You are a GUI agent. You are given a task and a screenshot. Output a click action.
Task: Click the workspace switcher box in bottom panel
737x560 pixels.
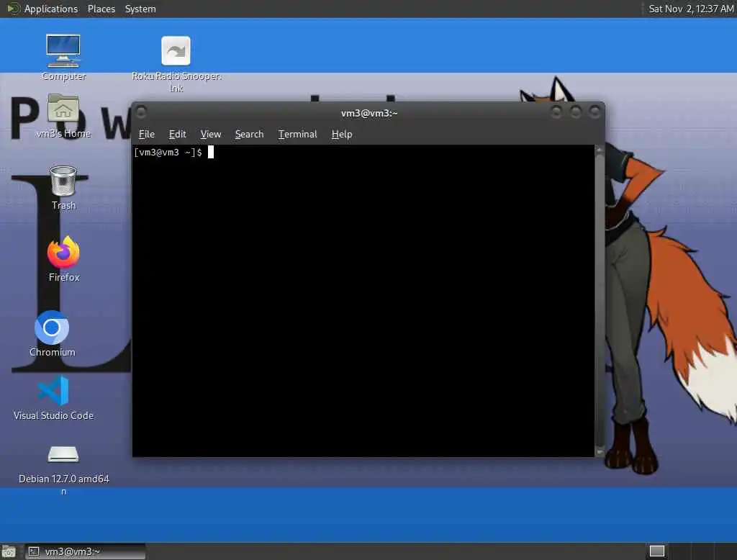[x=656, y=551]
